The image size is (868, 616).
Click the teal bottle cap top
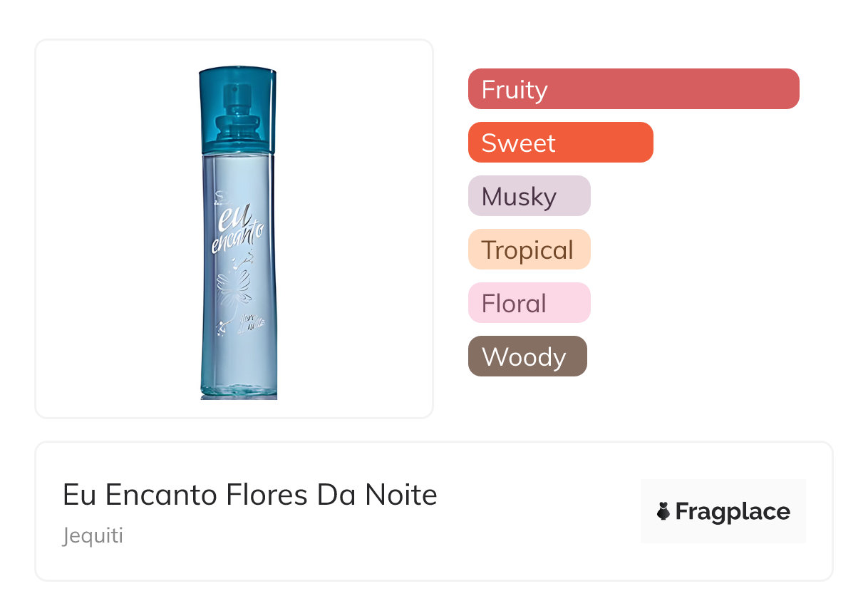click(237, 73)
